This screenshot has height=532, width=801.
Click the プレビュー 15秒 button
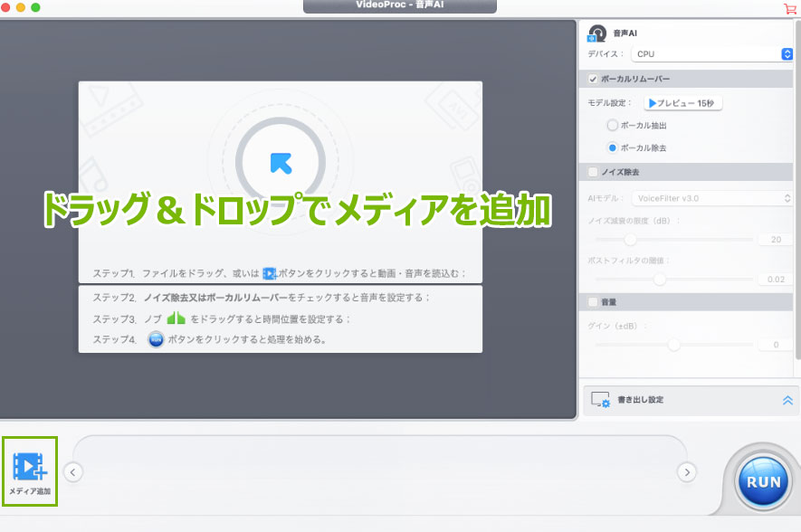pyautogui.click(x=683, y=103)
